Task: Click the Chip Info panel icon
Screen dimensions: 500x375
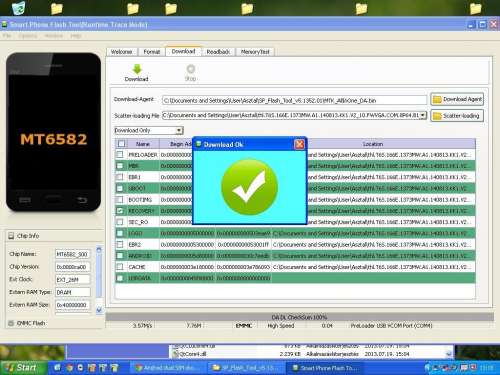Action: click(11, 236)
